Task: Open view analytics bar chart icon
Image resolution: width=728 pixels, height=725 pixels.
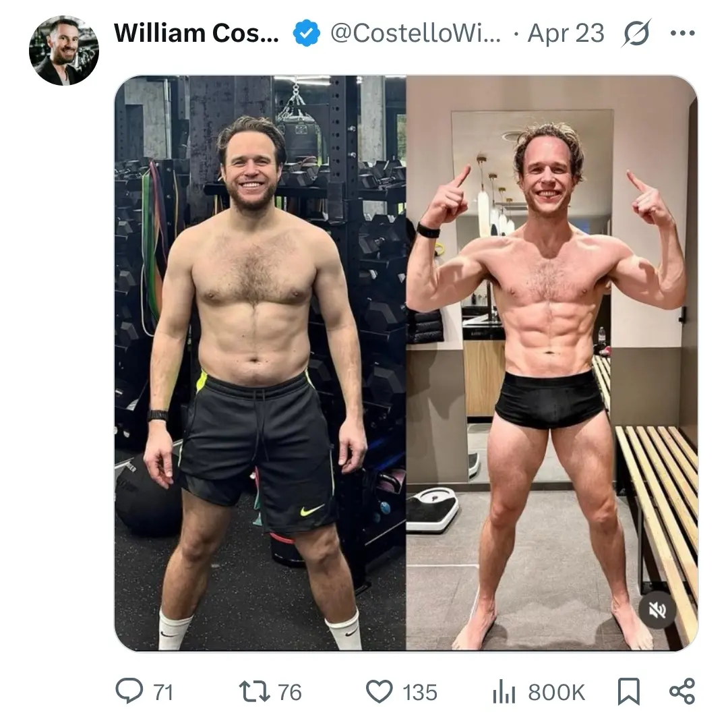Action: tap(504, 691)
